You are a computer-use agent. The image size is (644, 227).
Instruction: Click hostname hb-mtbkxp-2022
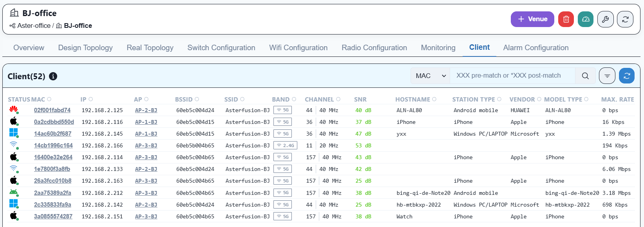[419, 205]
